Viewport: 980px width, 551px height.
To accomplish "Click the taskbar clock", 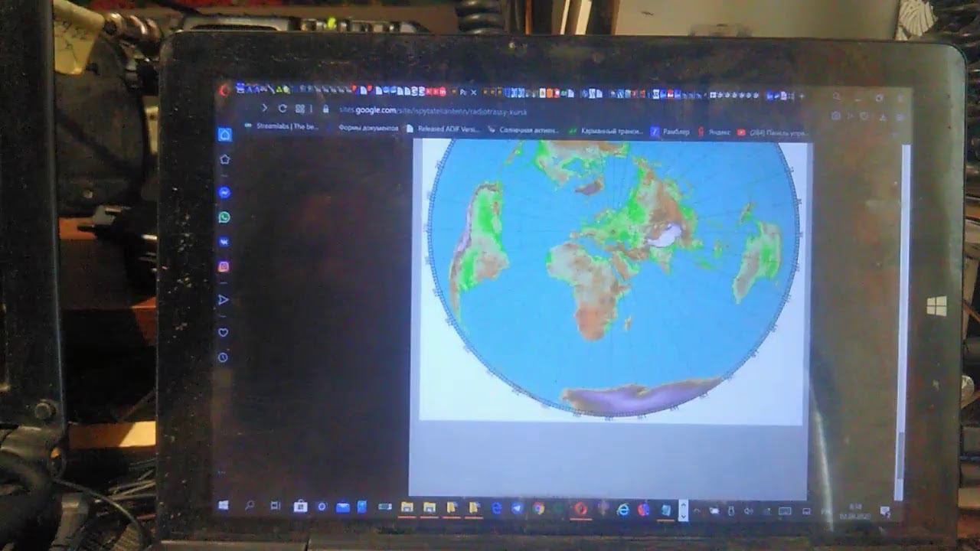I will (856, 510).
